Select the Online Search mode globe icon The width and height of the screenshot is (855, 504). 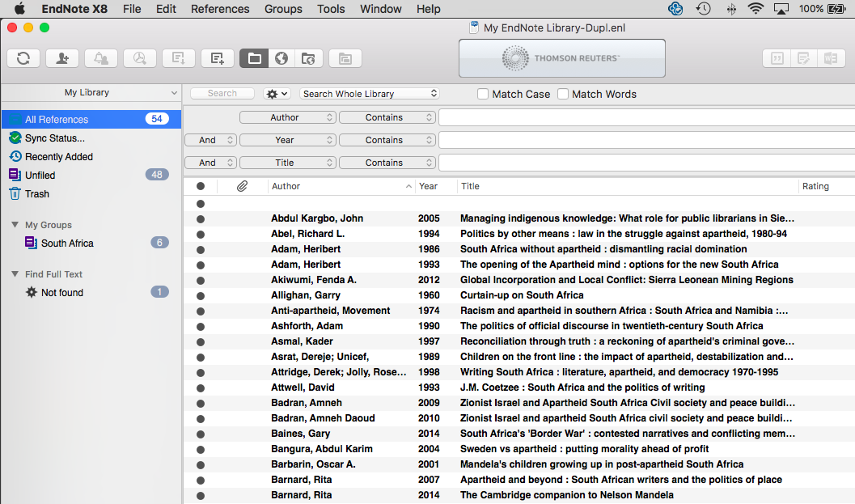281,58
